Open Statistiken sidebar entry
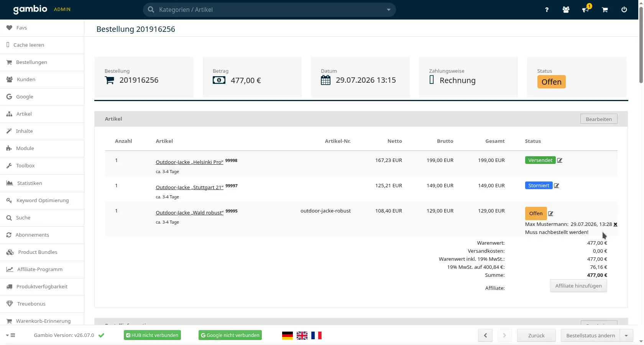 (x=42, y=183)
